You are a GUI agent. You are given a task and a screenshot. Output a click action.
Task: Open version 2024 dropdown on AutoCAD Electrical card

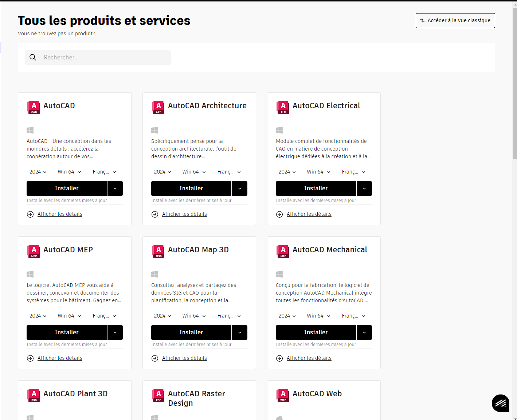(x=287, y=172)
